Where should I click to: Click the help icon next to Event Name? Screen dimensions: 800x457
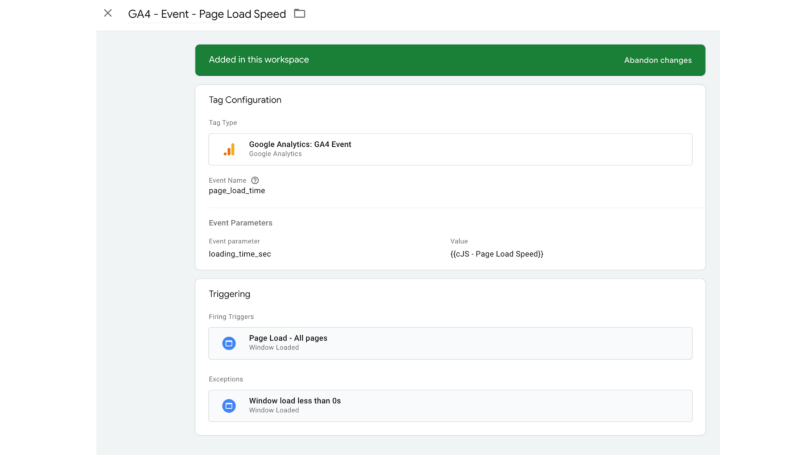click(x=255, y=180)
